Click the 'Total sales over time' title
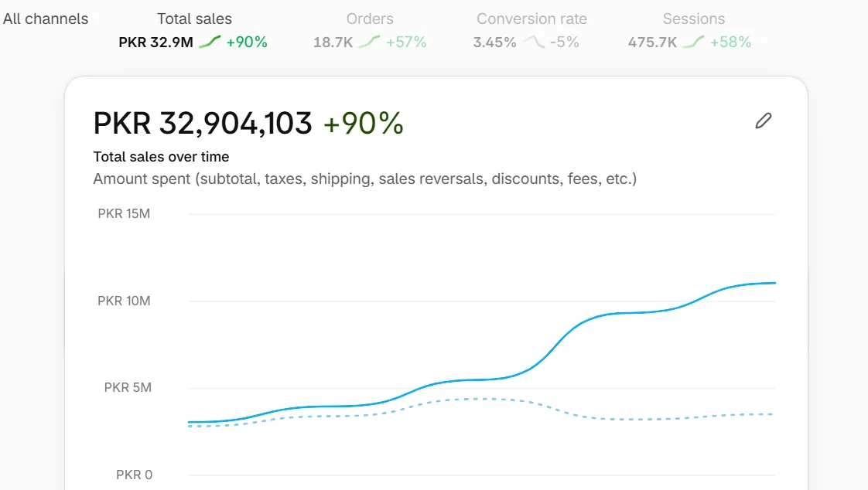Viewport: 868px width, 490px height. pos(161,157)
